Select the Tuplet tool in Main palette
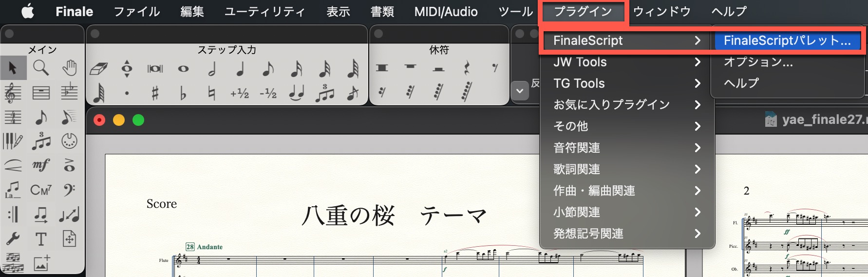The height and width of the screenshot is (277, 868). click(41, 141)
